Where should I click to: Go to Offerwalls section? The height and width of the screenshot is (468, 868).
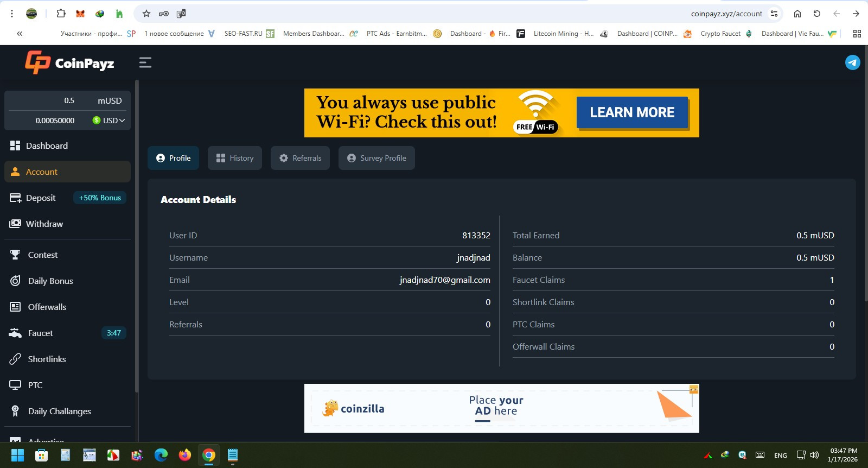(x=67, y=307)
